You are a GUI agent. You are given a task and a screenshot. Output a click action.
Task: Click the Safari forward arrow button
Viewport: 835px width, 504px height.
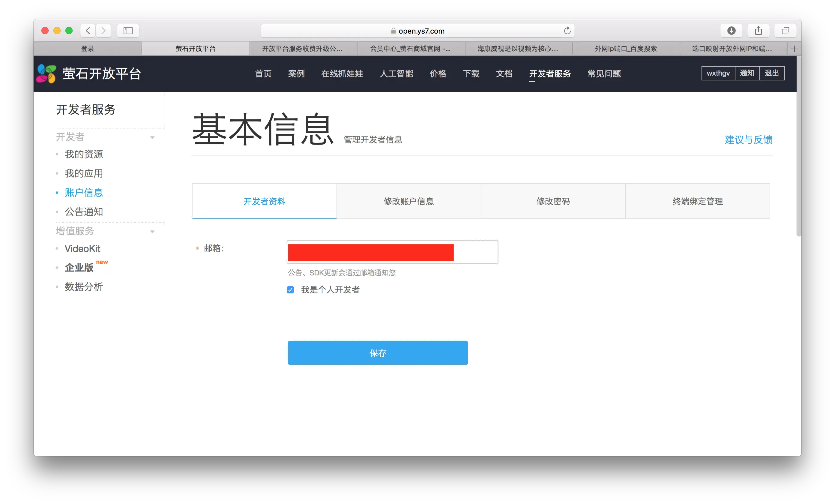tap(103, 31)
